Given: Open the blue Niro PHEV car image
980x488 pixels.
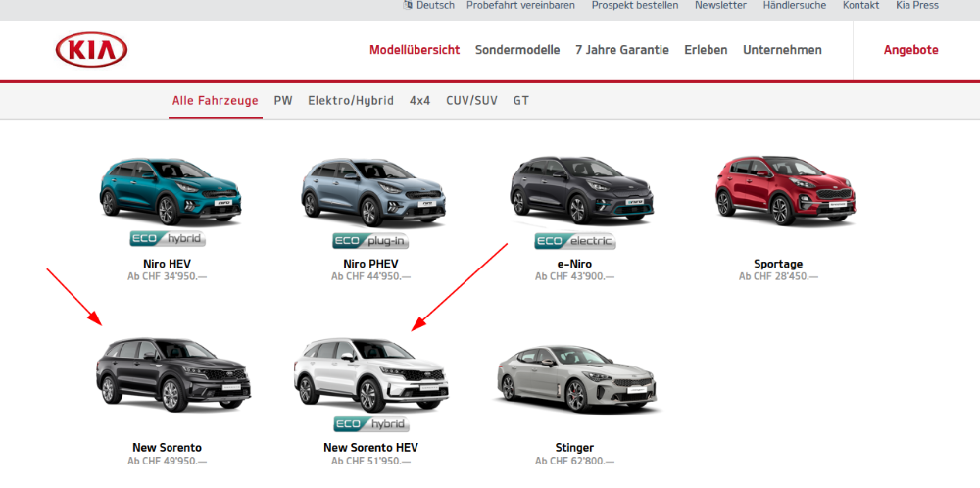Looking at the screenshot, I should (x=373, y=192).
